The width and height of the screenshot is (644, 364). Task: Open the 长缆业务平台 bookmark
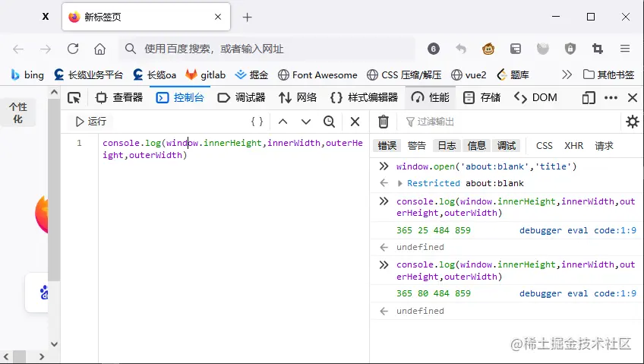pos(88,74)
